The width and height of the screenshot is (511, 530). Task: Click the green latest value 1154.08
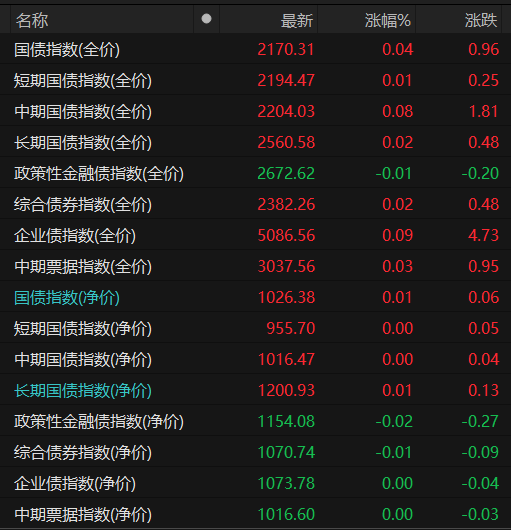point(286,421)
